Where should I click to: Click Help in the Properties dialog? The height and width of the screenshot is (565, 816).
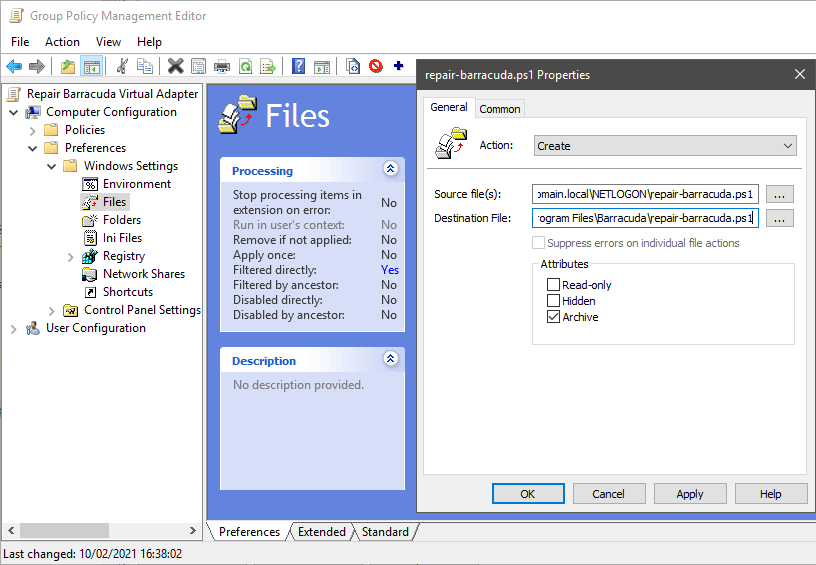tap(770, 494)
